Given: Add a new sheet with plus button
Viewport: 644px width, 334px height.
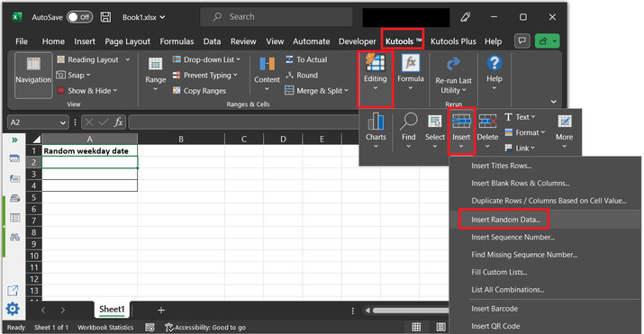Looking at the screenshot, I should 161,311.
